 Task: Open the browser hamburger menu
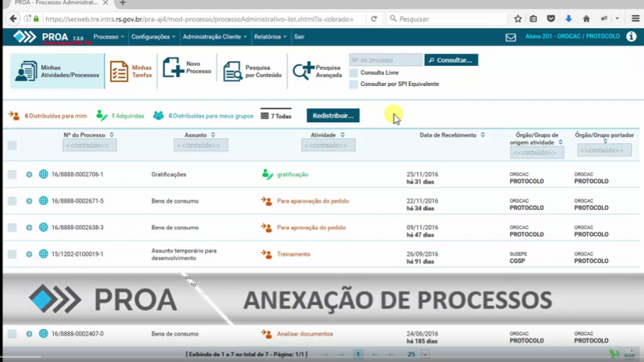point(635,19)
